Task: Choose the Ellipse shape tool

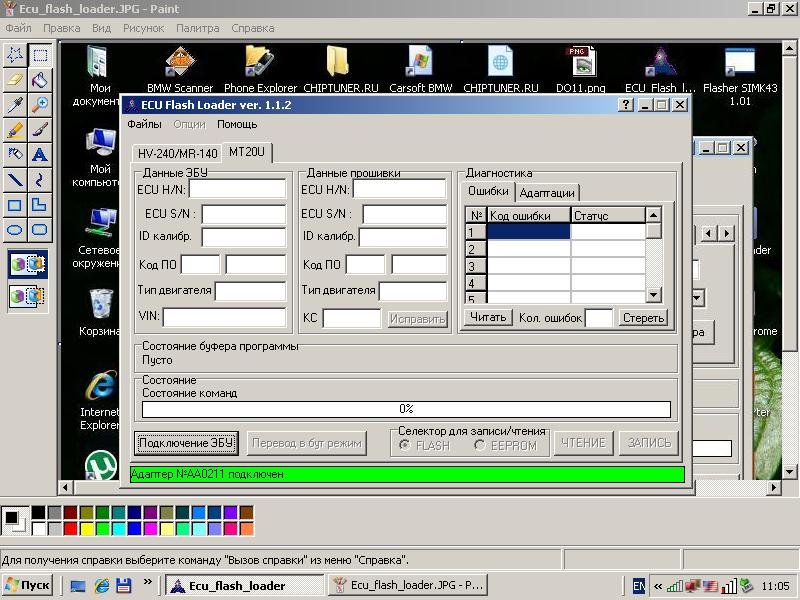Action: pos(15,230)
